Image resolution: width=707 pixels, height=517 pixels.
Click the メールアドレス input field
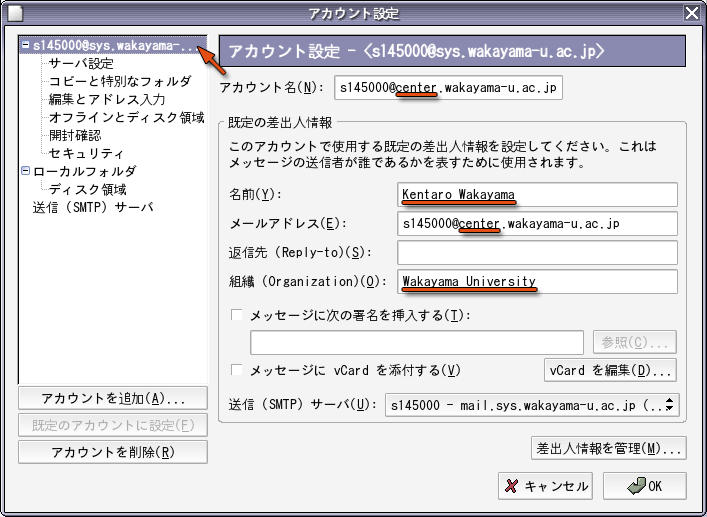[x=537, y=224]
